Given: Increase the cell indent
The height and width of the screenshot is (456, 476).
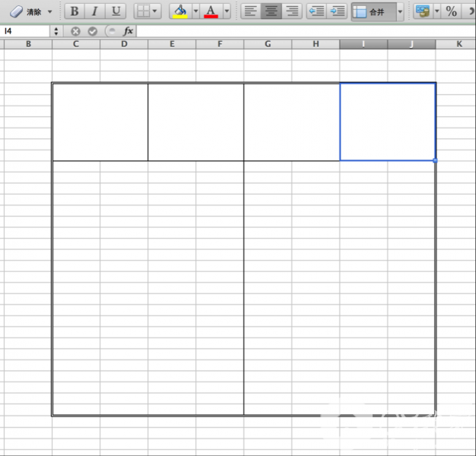Looking at the screenshot, I should (338, 12).
